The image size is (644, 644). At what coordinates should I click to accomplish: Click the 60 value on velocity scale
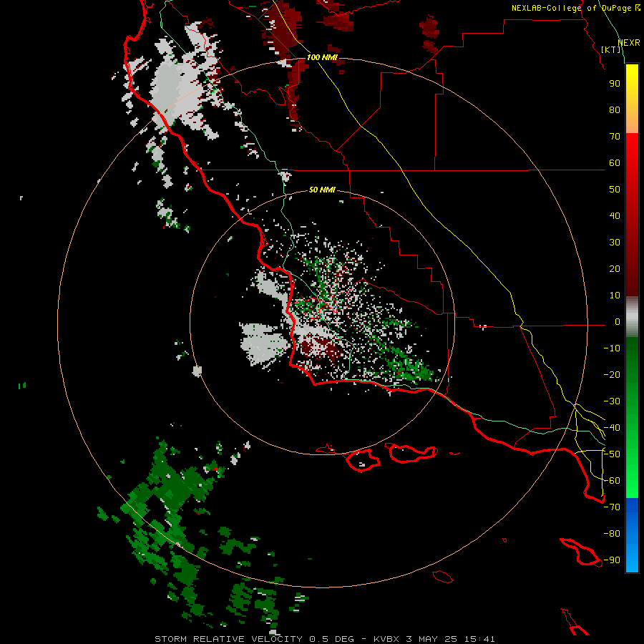[x=615, y=162]
